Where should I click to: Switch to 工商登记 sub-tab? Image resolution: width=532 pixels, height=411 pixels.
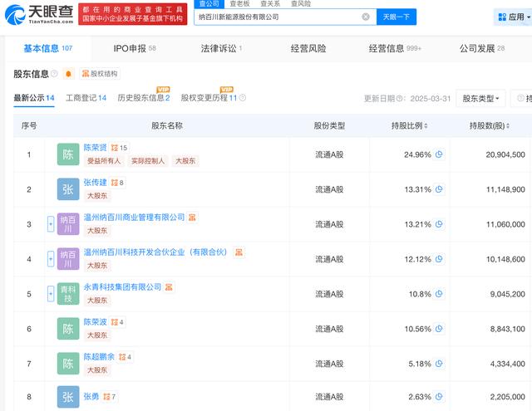[86, 98]
